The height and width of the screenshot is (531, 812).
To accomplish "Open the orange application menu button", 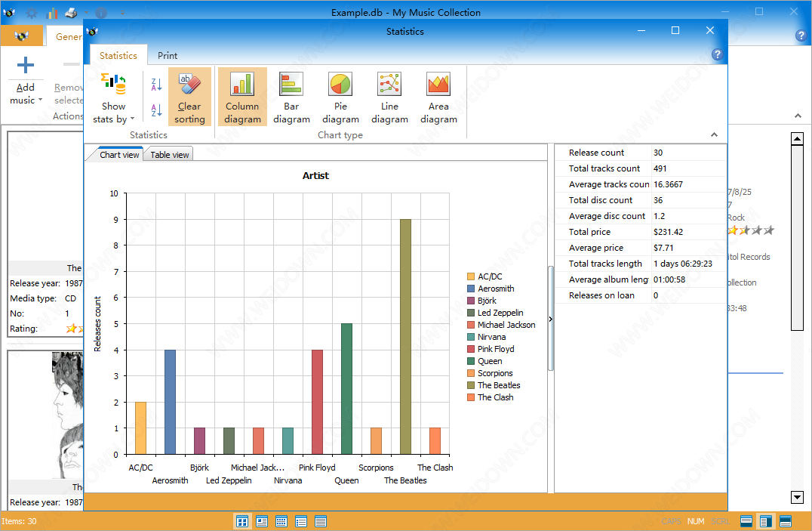I will point(21,36).
